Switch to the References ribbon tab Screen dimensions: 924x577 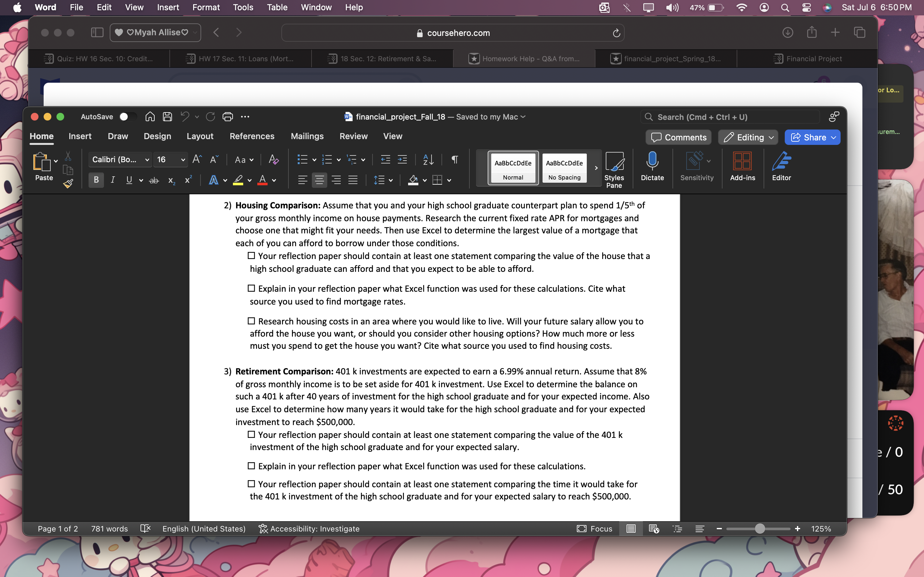tap(252, 136)
